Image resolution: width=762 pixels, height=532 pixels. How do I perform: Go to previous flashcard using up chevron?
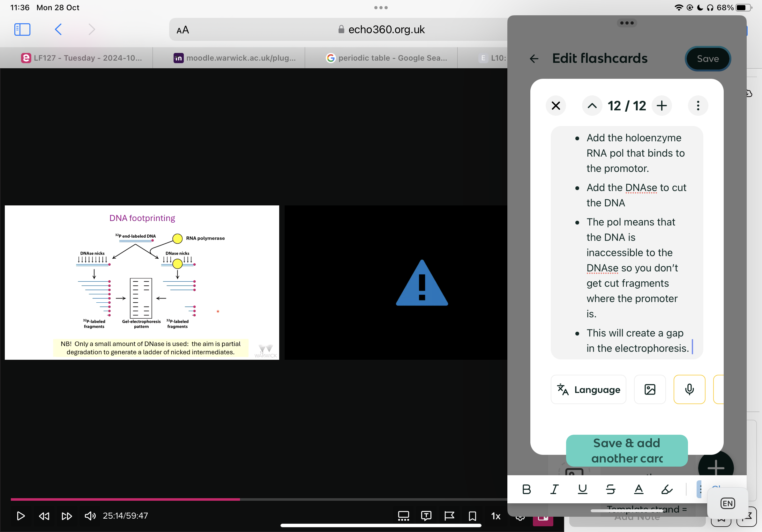tap(592, 106)
